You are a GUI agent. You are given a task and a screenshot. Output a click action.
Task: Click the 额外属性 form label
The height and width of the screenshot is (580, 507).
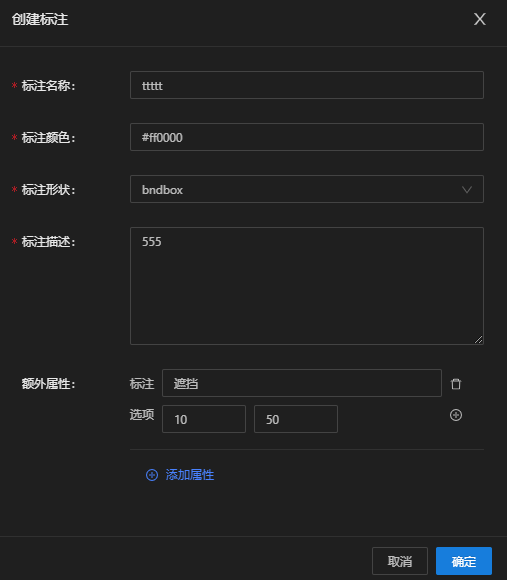(48, 384)
